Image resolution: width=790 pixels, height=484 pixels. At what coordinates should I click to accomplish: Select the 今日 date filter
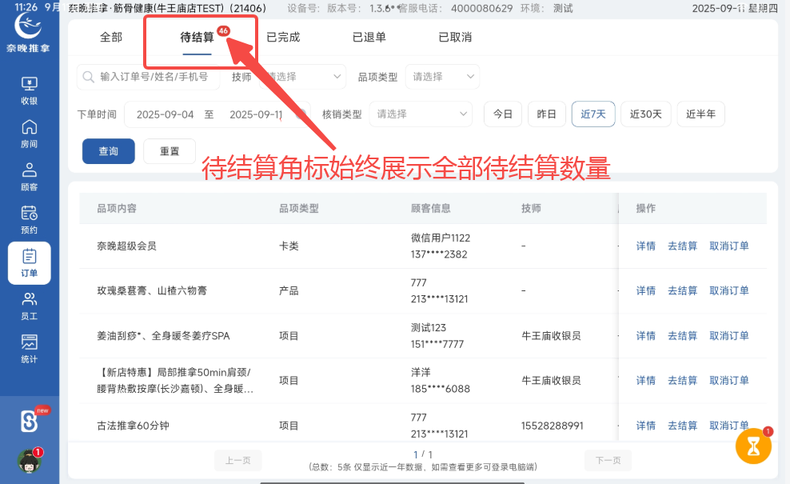[x=502, y=114]
